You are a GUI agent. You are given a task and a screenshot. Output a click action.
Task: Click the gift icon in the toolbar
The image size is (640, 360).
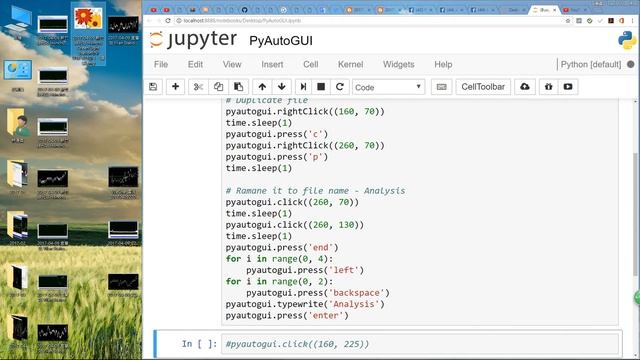coord(549,87)
